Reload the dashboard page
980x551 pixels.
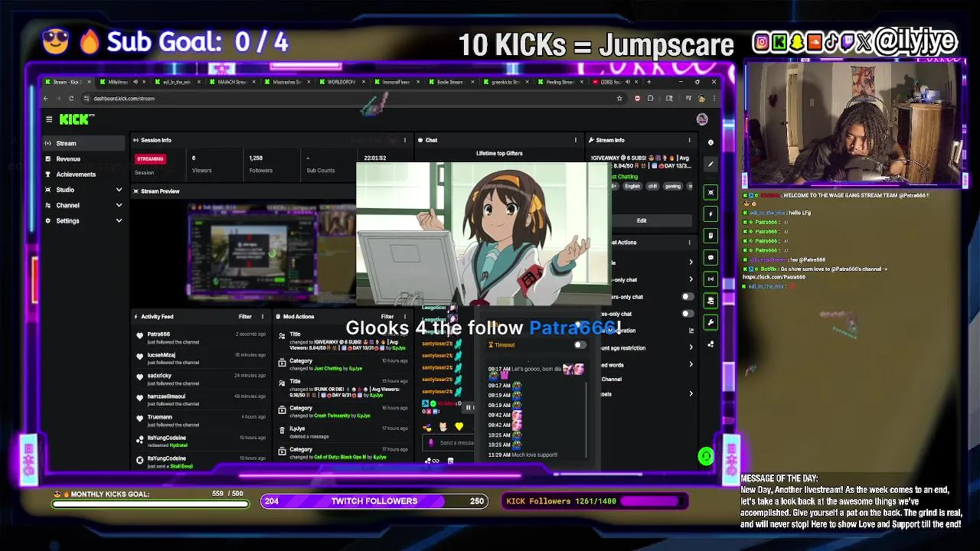click(71, 98)
